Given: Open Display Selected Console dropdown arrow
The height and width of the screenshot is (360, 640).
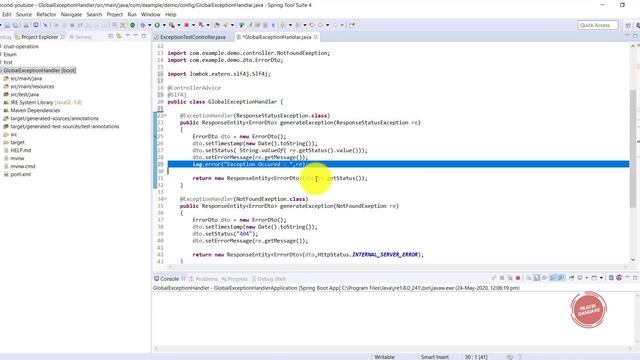Looking at the screenshot, I should (587, 278).
